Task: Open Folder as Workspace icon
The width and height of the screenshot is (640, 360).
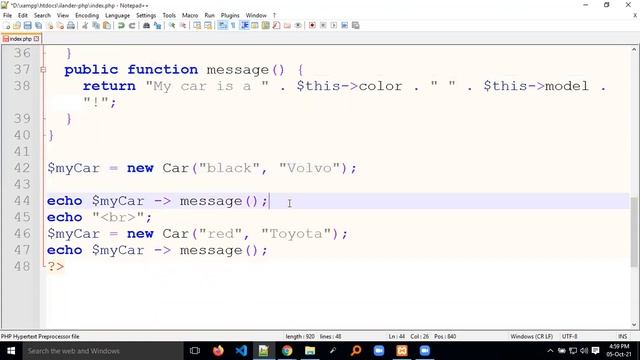Action: pos(287,25)
